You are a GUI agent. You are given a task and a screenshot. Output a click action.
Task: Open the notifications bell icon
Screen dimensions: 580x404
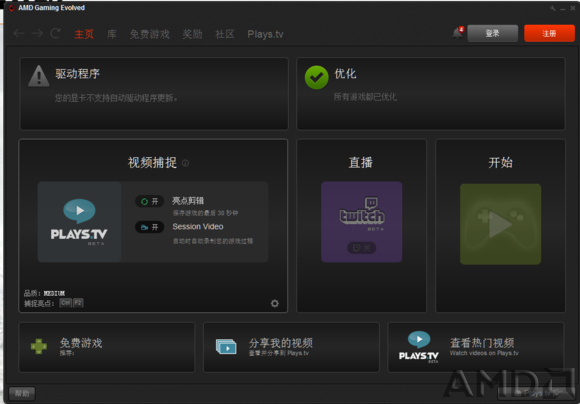(x=458, y=34)
